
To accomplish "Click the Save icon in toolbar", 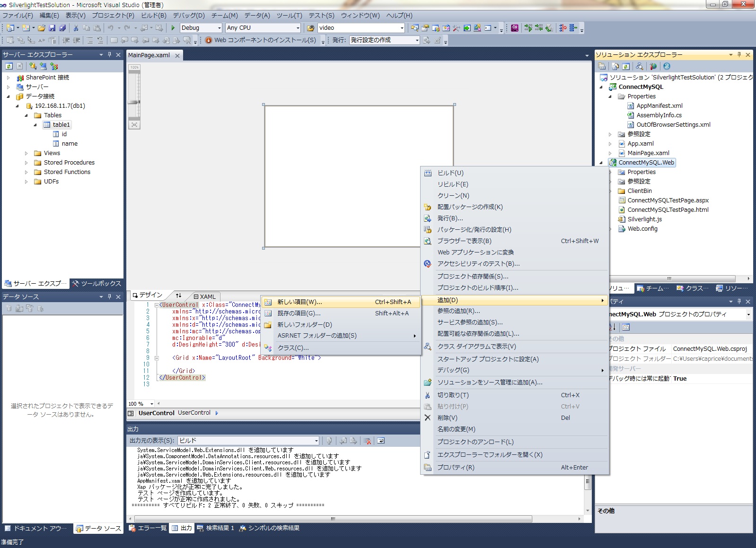I will pos(52,28).
